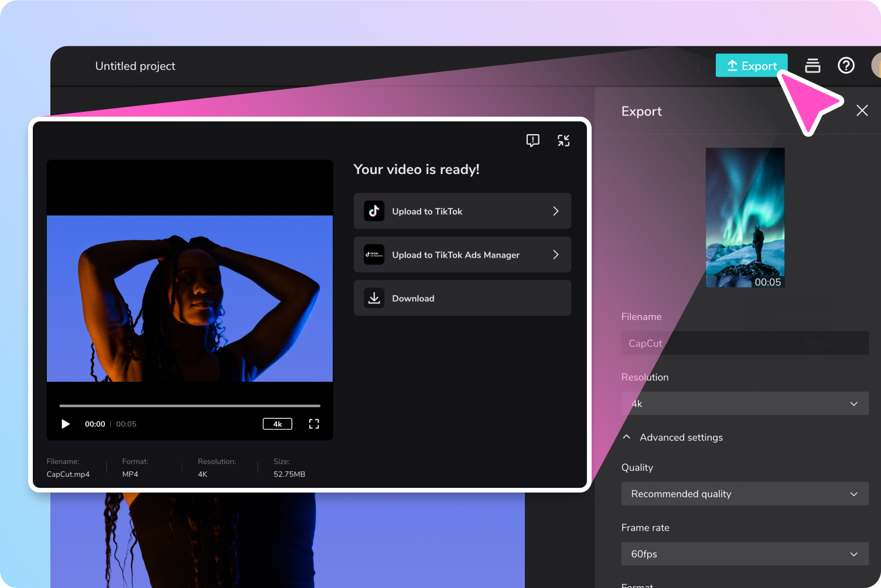Click the 52.75MB size value
This screenshot has width=881, height=588.
coord(289,474)
